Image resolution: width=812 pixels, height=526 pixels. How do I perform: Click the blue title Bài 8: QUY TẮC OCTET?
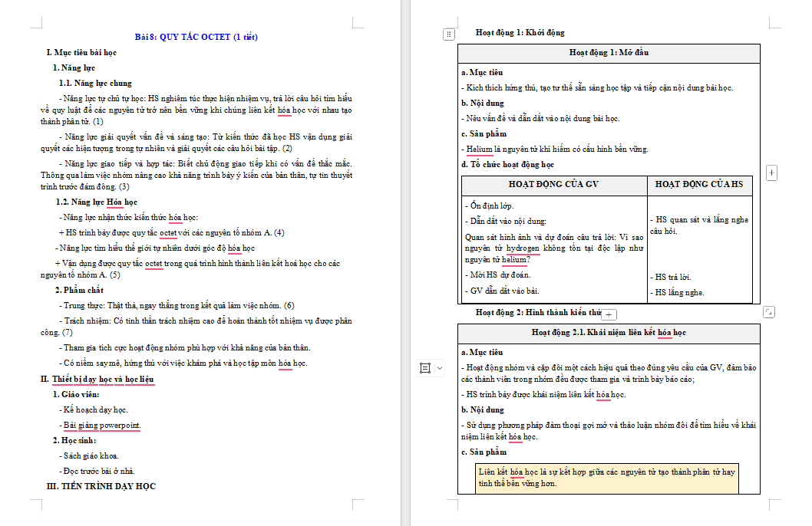194,36
